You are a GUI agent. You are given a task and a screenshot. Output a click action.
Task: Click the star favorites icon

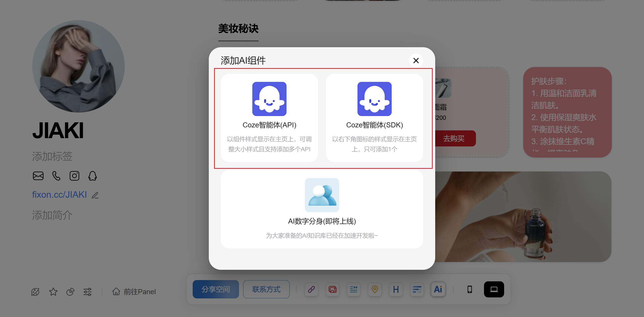(x=53, y=292)
